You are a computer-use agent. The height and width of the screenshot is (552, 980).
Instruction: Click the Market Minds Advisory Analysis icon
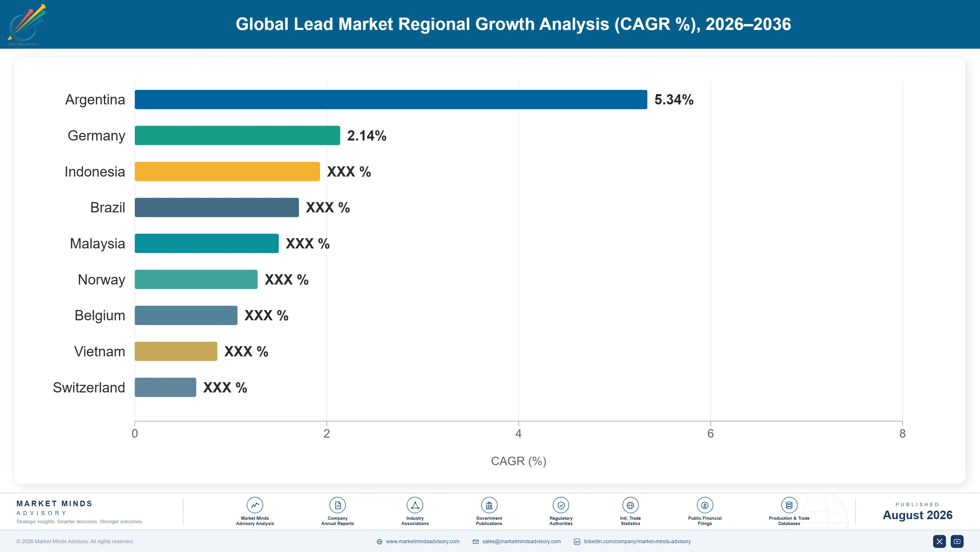point(255,505)
